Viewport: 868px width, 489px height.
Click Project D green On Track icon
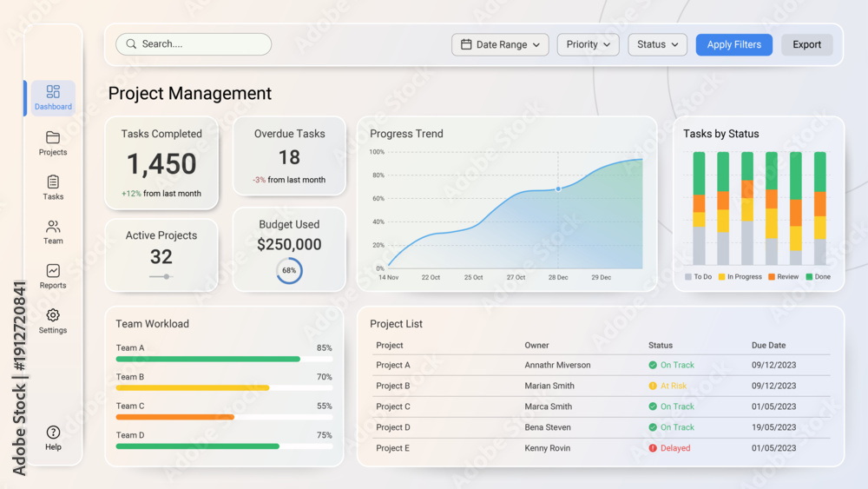point(653,427)
